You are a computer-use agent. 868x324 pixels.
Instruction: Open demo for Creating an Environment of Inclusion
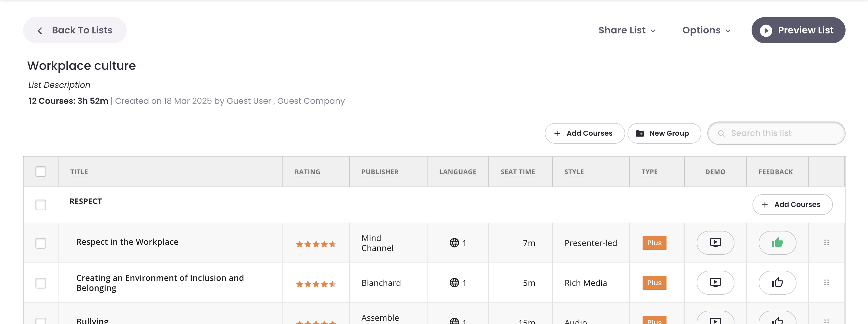pyautogui.click(x=715, y=283)
